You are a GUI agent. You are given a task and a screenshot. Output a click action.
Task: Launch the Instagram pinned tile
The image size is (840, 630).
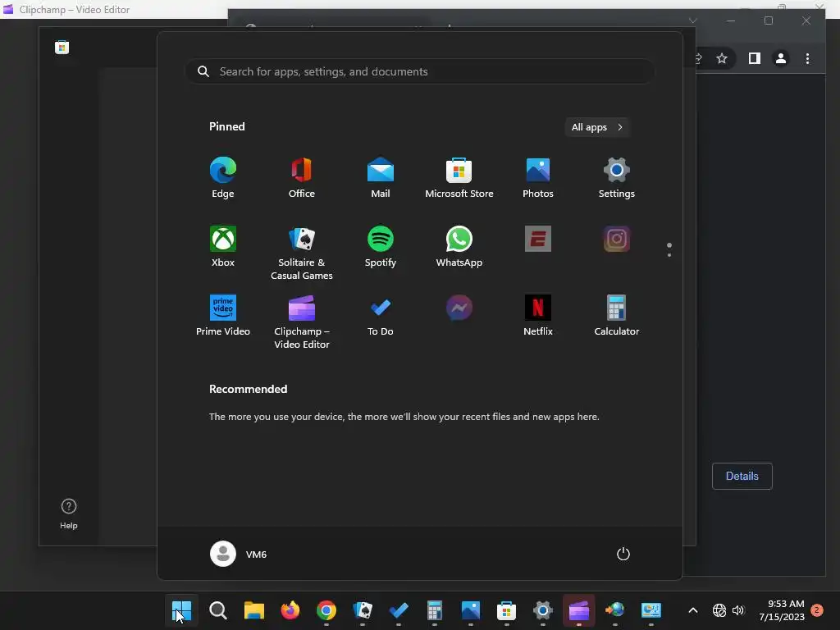[617, 239]
